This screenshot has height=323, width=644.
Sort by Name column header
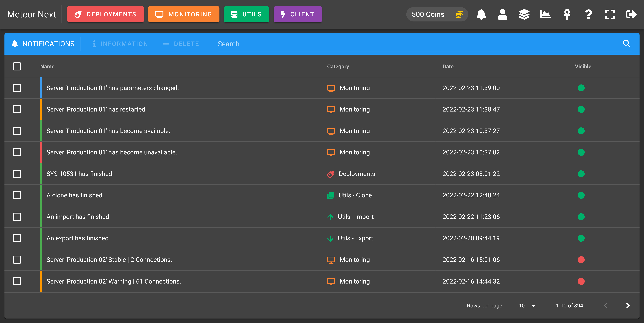pos(47,67)
